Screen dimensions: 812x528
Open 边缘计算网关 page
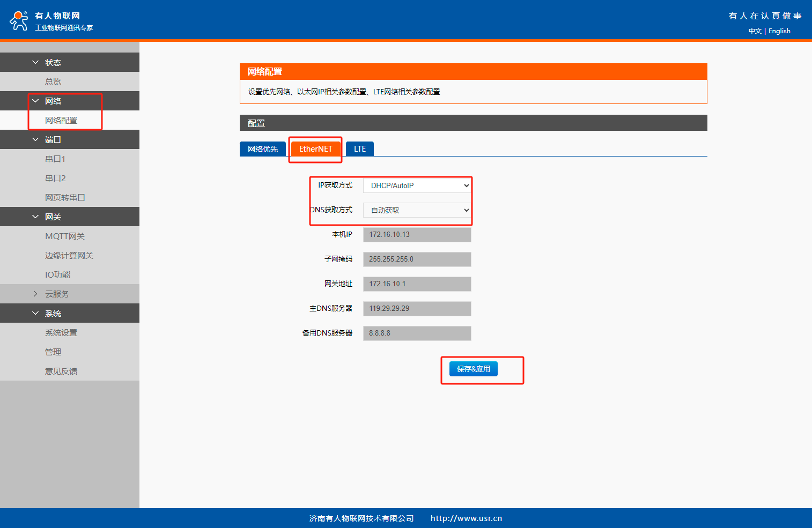pos(69,255)
